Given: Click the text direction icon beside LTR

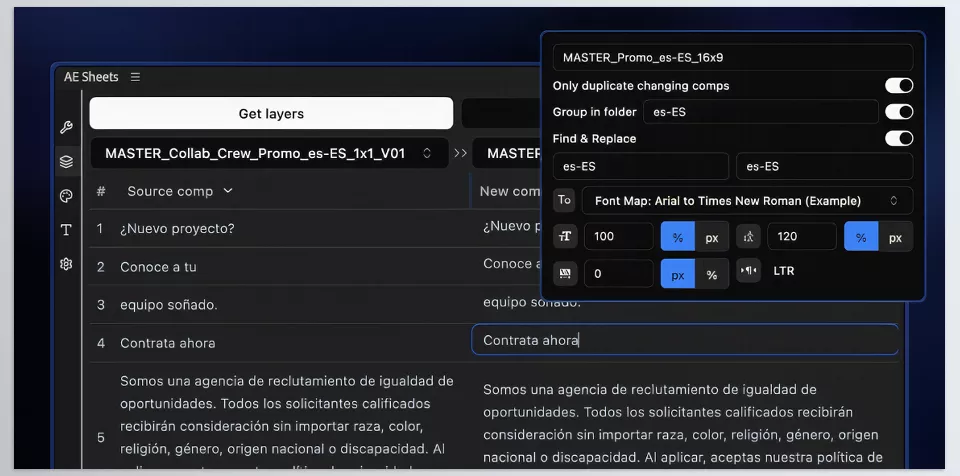Looking at the screenshot, I should point(748,271).
